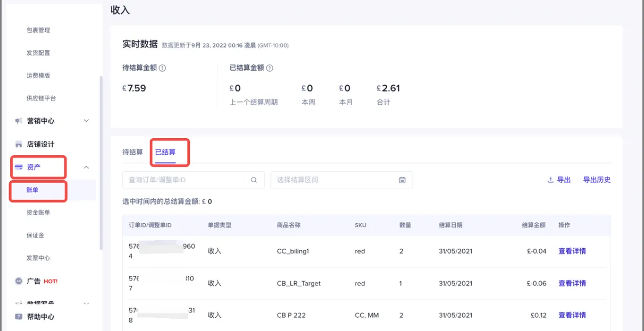Collapse the 资产 section chevron
The width and height of the screenshot is (644, 331).
coord(87,167)
